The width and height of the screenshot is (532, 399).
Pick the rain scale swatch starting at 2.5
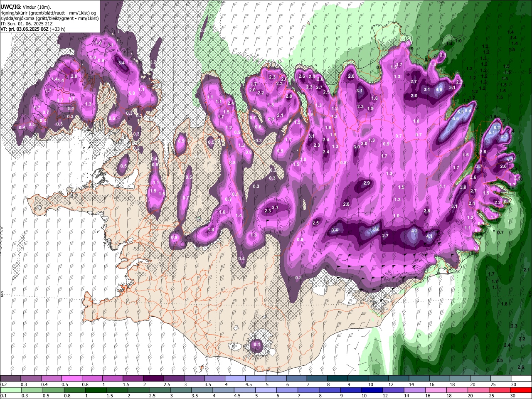tap(159, 390)
